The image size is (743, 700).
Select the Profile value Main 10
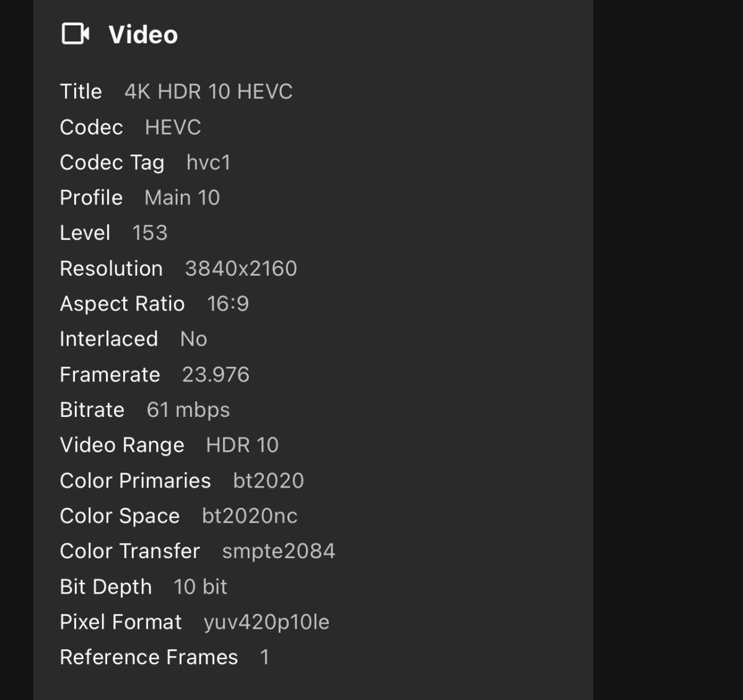tap(182, 198)
